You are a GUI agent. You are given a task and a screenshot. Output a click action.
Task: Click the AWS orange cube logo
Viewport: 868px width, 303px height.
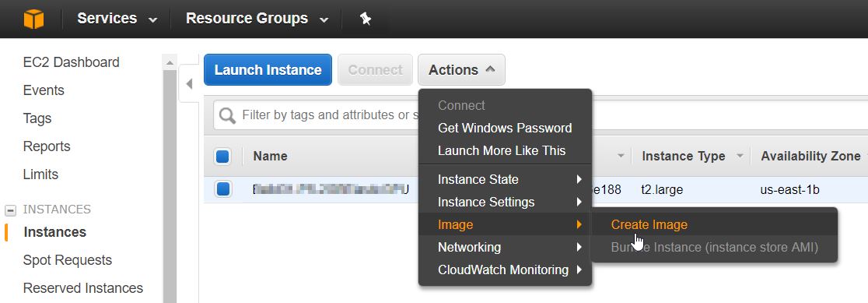[33, 19]
